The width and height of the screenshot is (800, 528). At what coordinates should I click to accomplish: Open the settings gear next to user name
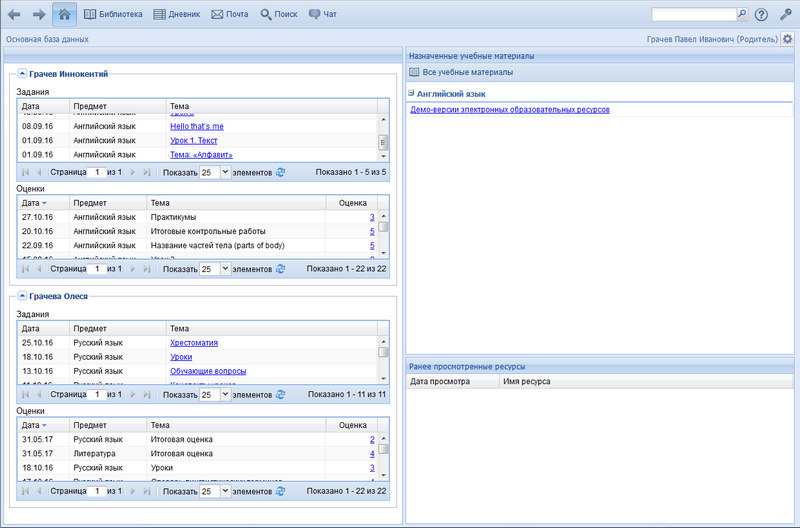click(787, 39)
